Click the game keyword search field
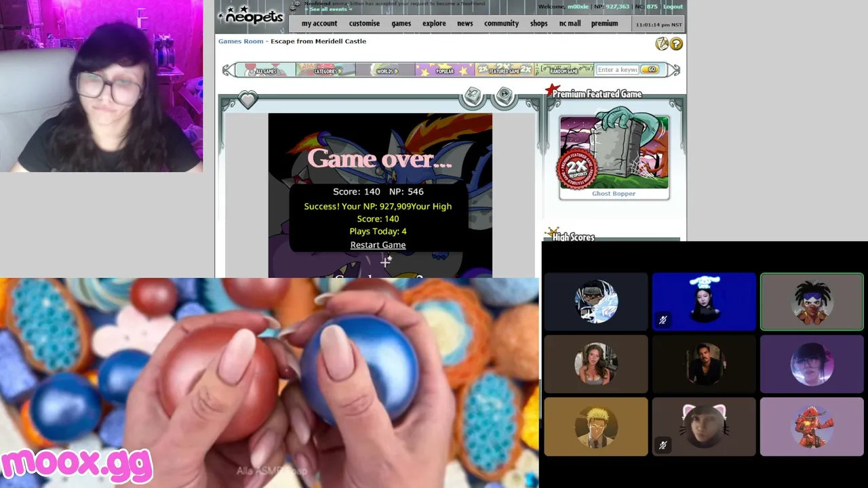868x488 pixels. pos(617,70)
